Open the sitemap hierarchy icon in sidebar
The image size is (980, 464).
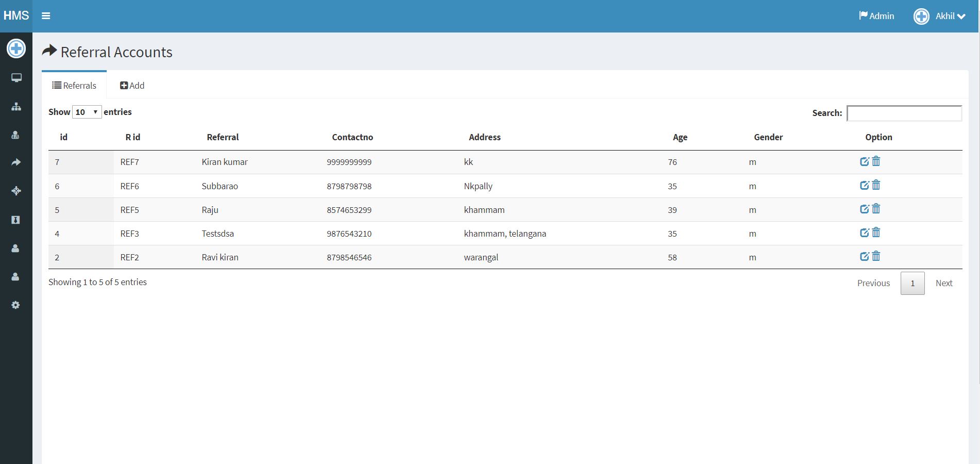point(16,107)
